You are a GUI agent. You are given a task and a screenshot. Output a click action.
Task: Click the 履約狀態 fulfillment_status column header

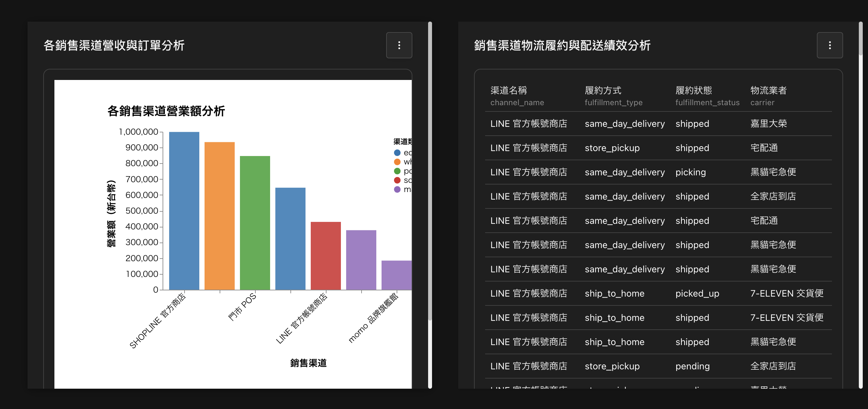click(707, 96)
